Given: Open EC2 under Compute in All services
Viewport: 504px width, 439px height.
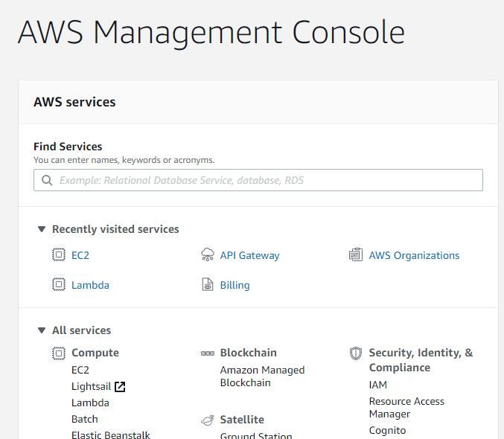Looking at the screenshot, I should tap(80, 370).
